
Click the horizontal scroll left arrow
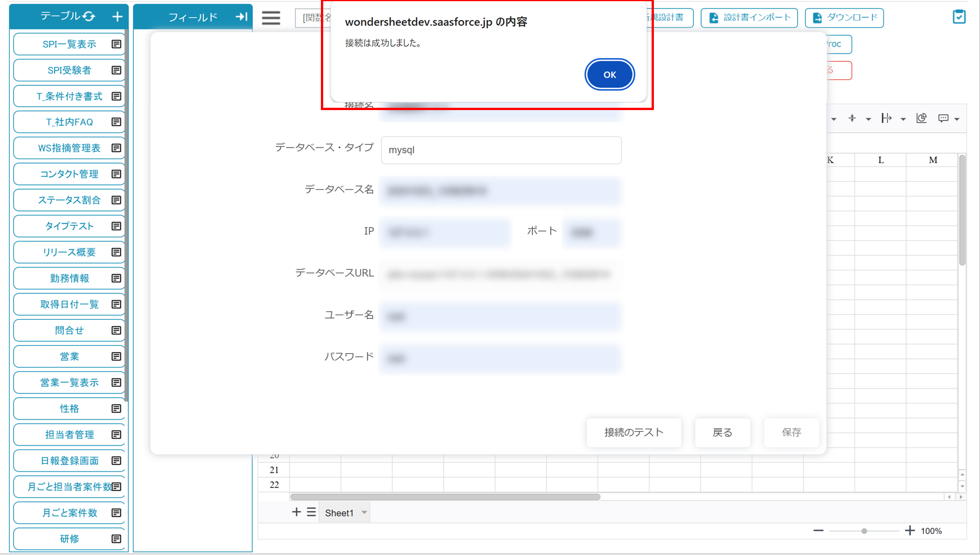pyautogui.click(x=949, y=497)
